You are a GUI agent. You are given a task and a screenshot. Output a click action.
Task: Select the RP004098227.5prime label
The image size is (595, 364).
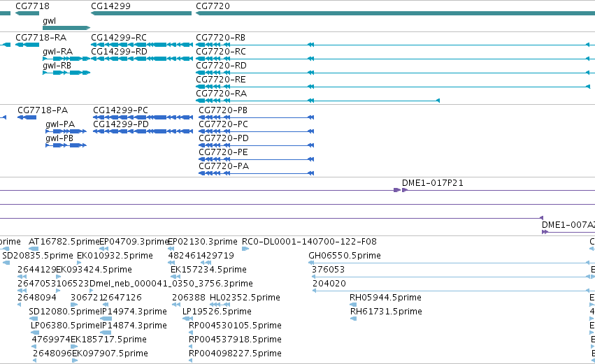235,354
